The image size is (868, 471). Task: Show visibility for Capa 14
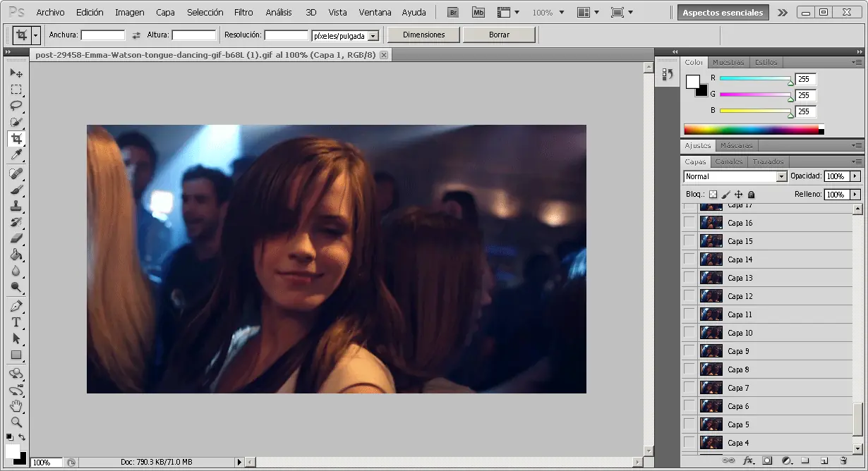click(689, 259)
